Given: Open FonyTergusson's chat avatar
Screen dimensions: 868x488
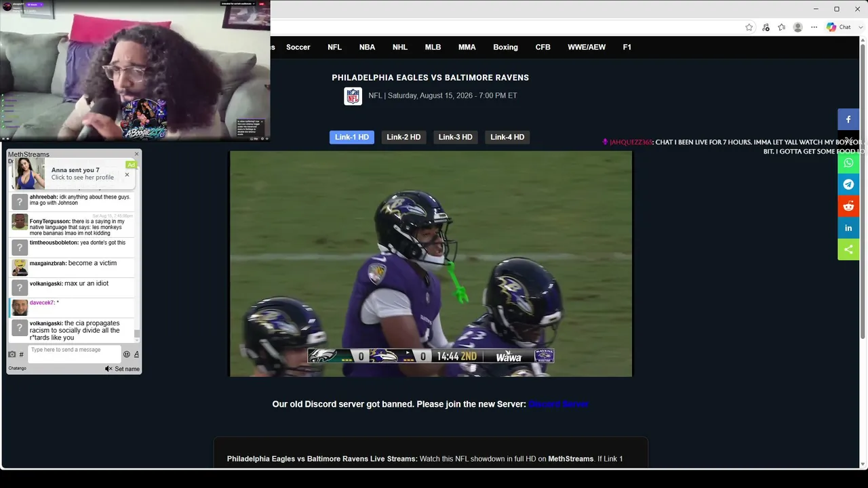Looking at the screenshot, I should point(20,222).
